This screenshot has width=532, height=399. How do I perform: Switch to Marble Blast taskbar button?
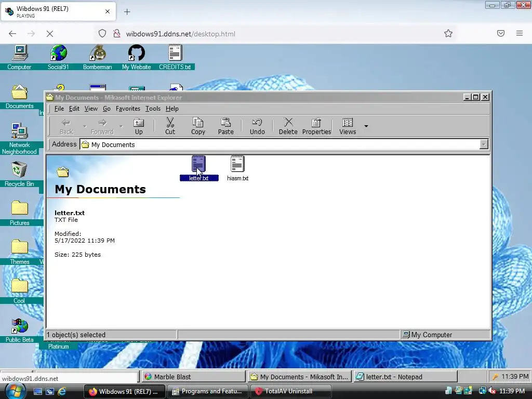pos(193,377)
